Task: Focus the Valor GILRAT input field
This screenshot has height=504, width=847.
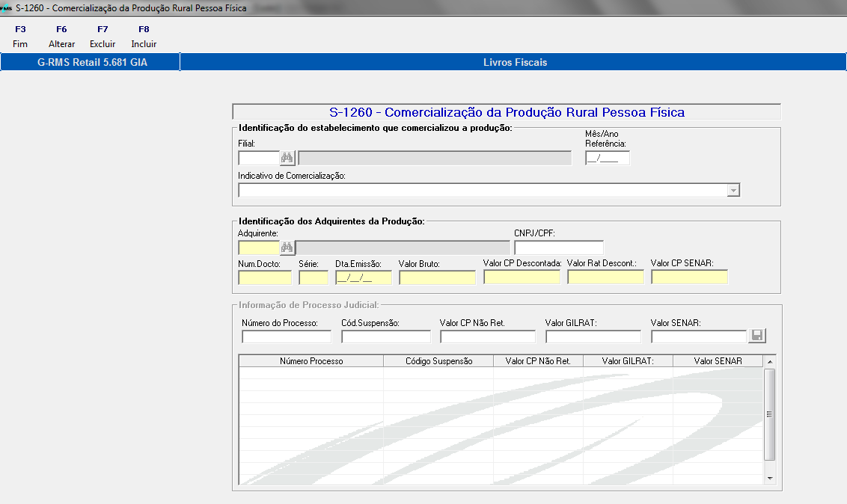Action: [593, 336]
